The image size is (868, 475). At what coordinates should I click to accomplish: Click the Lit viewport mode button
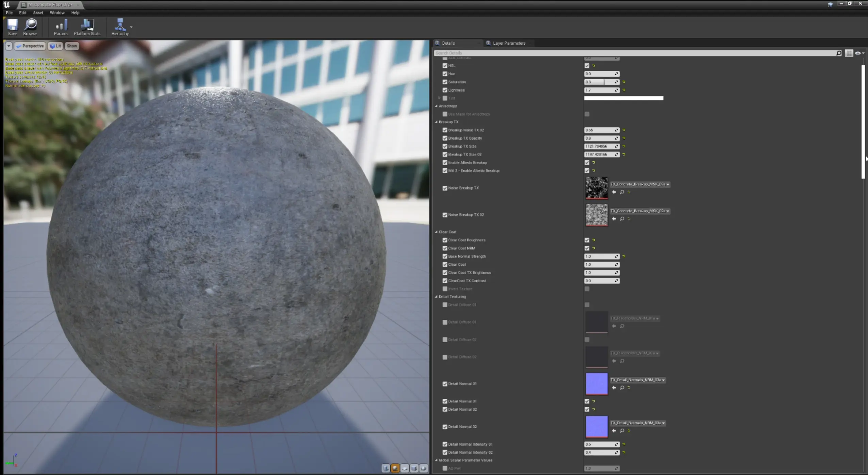click(x=55, y=46)
